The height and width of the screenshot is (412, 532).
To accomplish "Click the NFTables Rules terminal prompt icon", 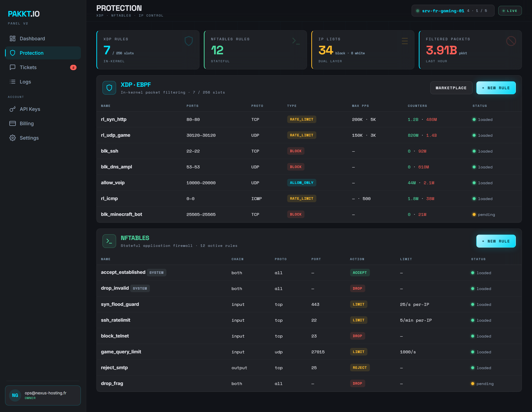I will [296, 41].
